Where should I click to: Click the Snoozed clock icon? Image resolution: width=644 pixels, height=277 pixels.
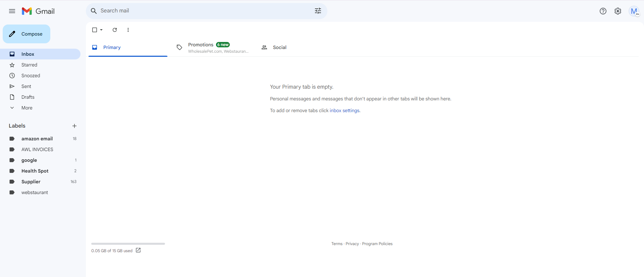point(12,76)
